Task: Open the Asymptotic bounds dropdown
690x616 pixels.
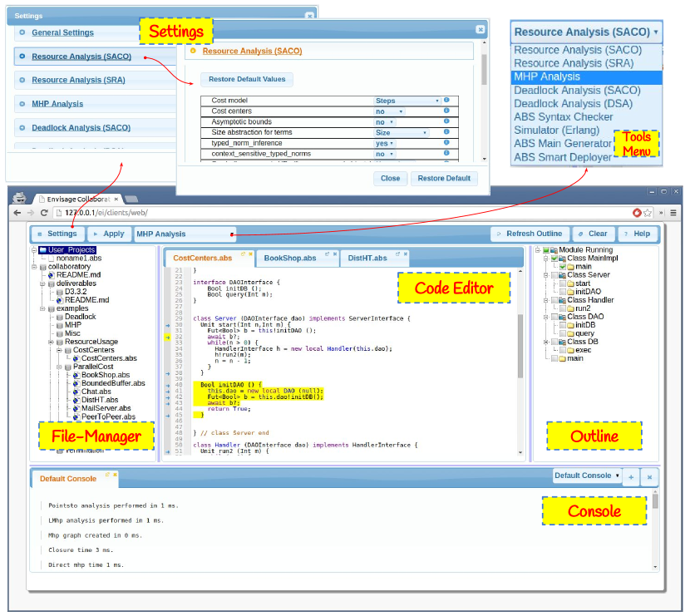Action: point(385,122)
